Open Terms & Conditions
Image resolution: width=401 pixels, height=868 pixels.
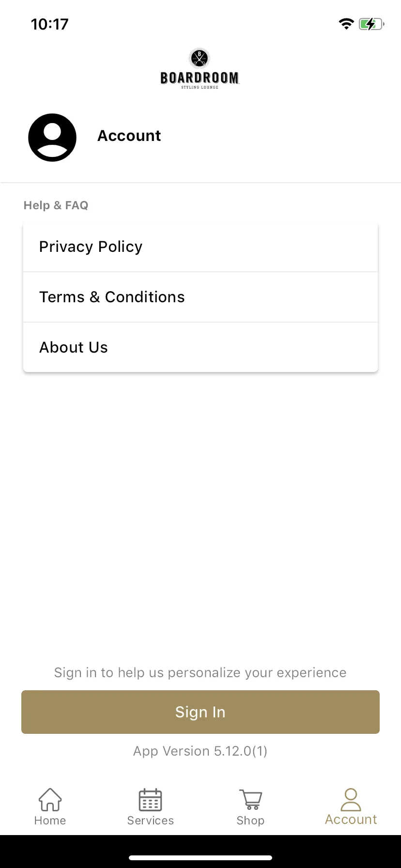pos(200,297)
